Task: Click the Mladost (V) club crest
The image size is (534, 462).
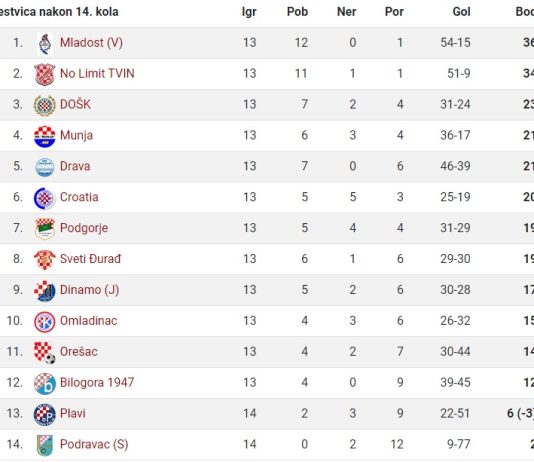Action: pyautogui.click(x=45, y=44)
